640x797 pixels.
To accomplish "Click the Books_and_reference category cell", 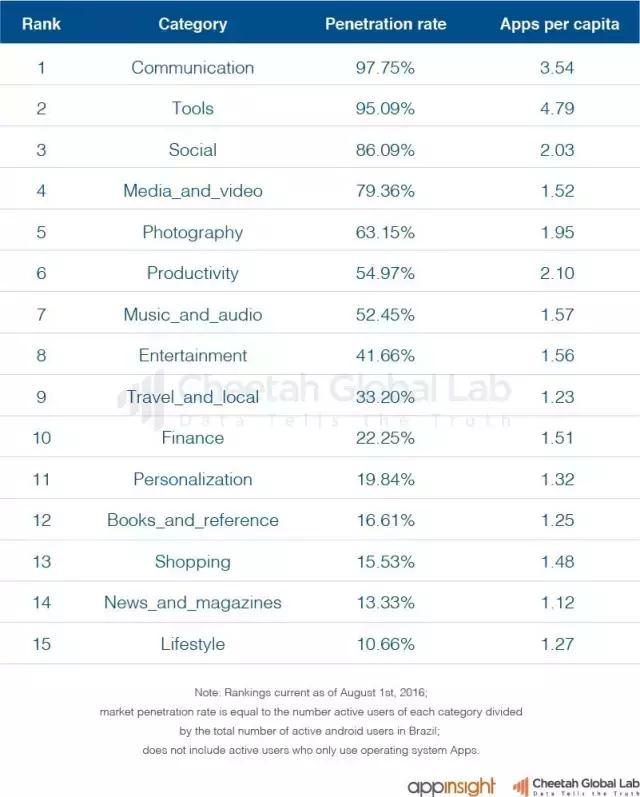I will (193, 520).
